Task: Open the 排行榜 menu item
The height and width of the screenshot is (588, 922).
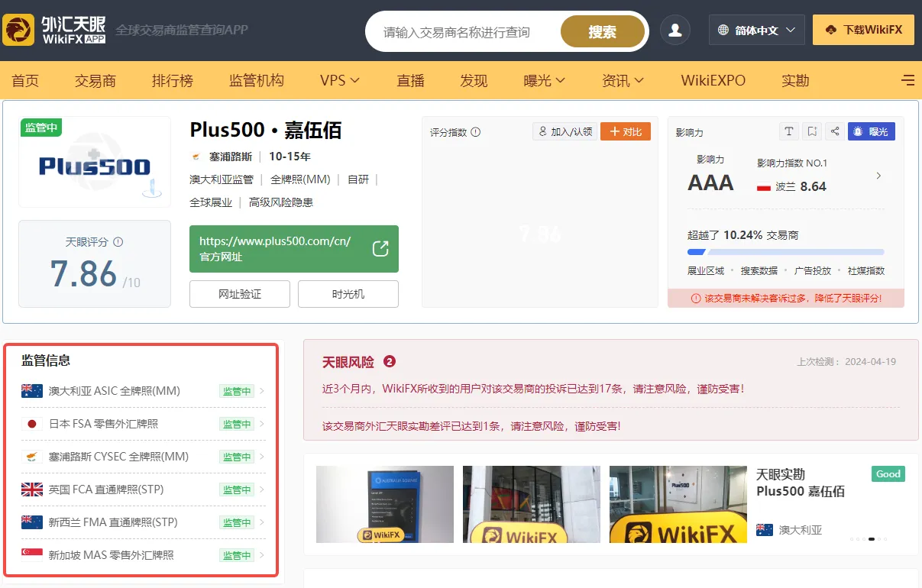Action: (173, 80)
